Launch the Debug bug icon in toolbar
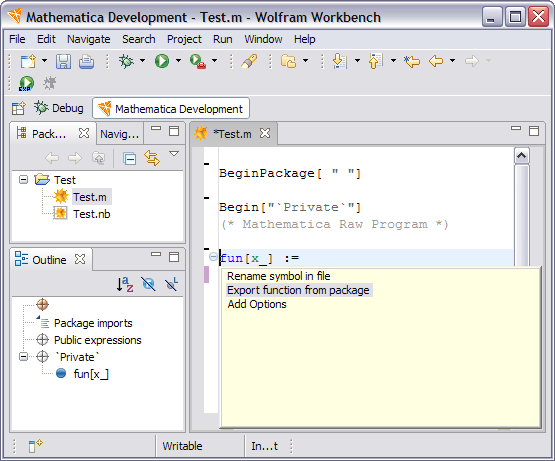The width and height of the screenshot is (555, 461). coord(126,61)
